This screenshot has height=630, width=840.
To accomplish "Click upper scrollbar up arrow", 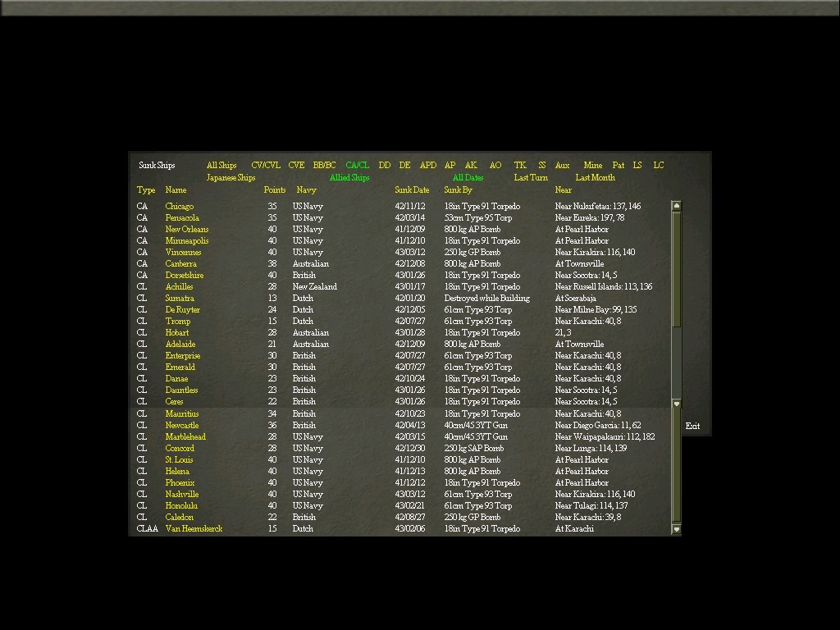I will coord(677,206).
